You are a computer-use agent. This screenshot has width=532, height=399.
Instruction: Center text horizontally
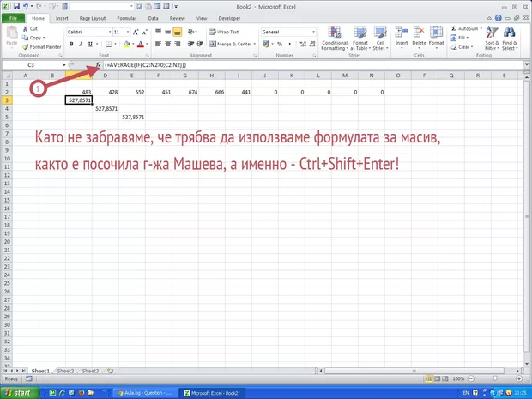click(167, 44)
